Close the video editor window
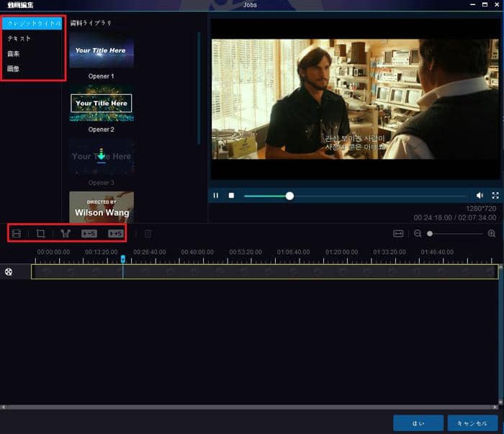This screenshot has height=434, width=504. pyautogui.click(x=497, y=4)
